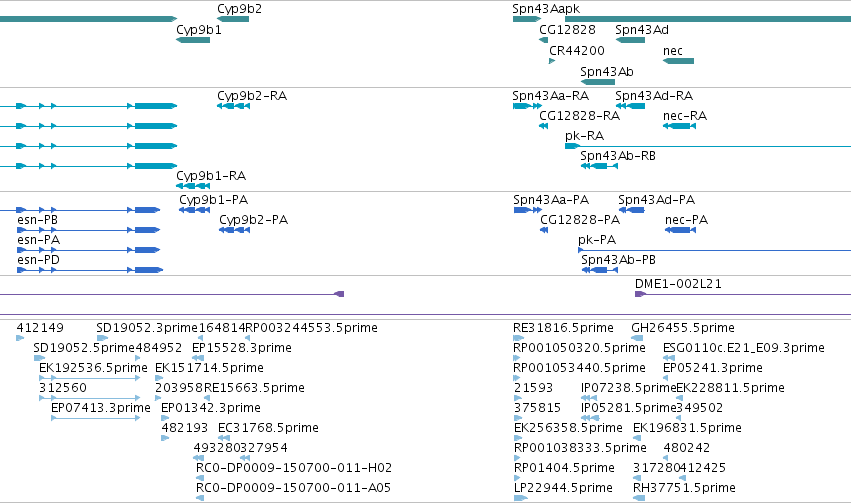Select the CG12828-RA transcript label

click(x=579, y=116)
